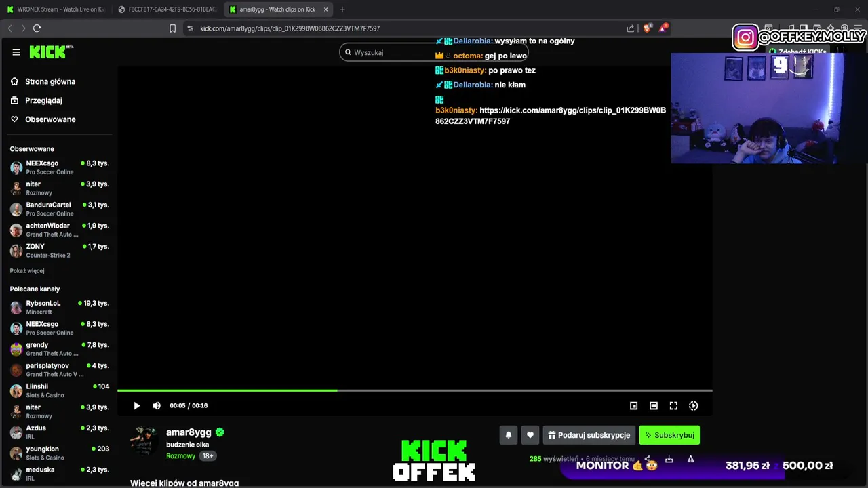
Task: Open the player settings circular icon
Action: click(693, 405)
